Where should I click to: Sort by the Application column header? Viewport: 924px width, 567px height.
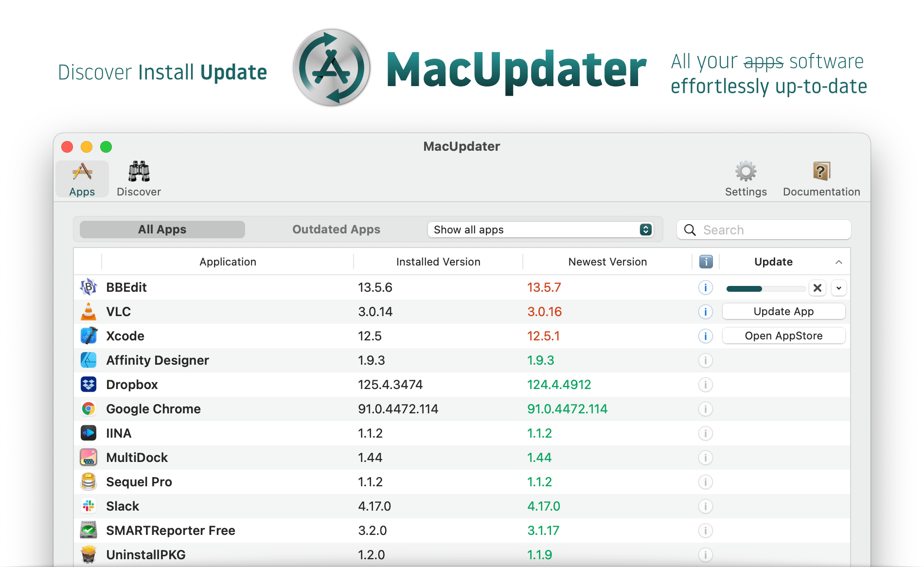click(228, 262)
